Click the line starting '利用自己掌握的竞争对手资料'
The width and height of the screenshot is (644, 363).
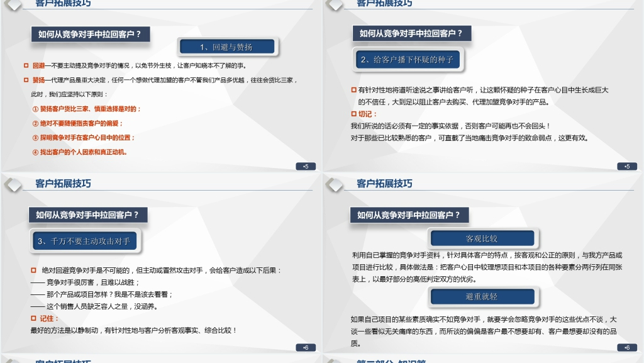click(487, 255)
